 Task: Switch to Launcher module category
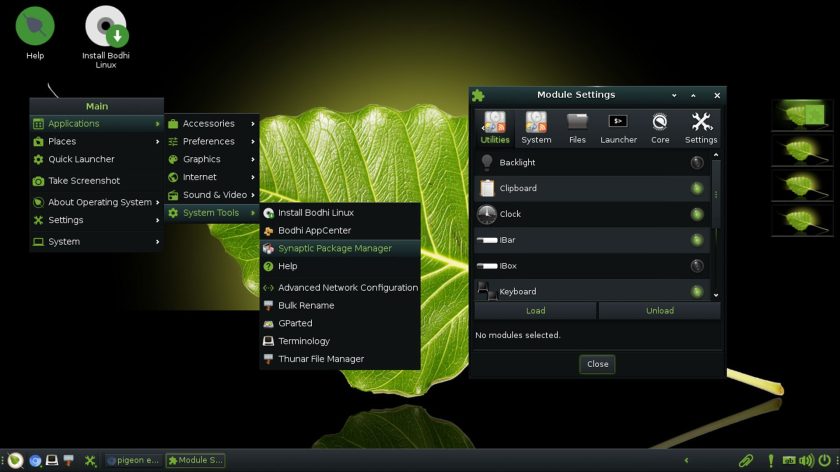tap(618, 128)
